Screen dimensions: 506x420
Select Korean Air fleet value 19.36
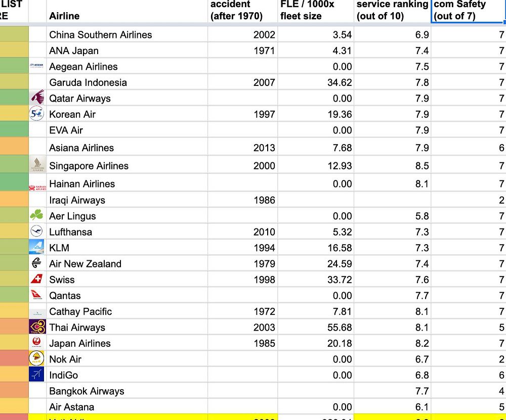tap(316, 114)
